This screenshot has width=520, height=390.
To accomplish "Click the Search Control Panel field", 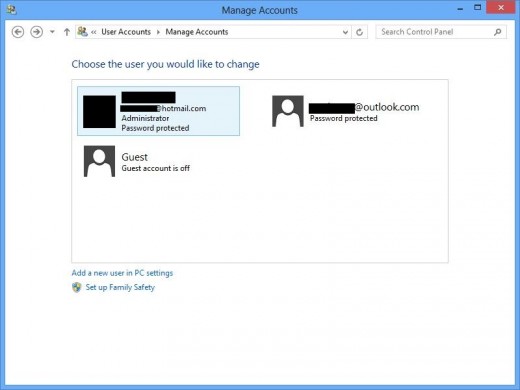I will click(x=441, y=32).
